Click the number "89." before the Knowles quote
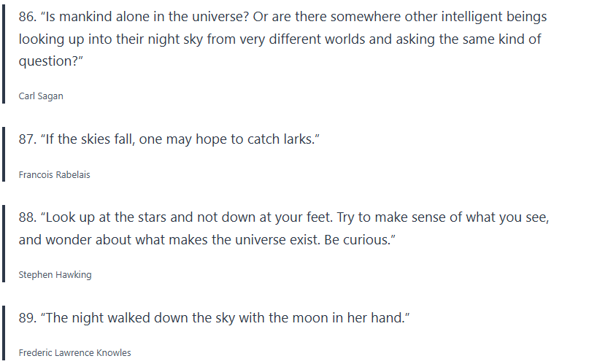This screenshot has width=589, height=364. [x=28, y=318]
